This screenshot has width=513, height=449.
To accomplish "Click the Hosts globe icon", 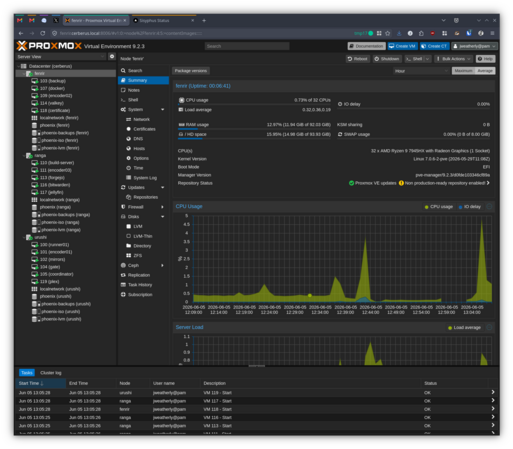I will pyautogui.click(x=128, y=148).
